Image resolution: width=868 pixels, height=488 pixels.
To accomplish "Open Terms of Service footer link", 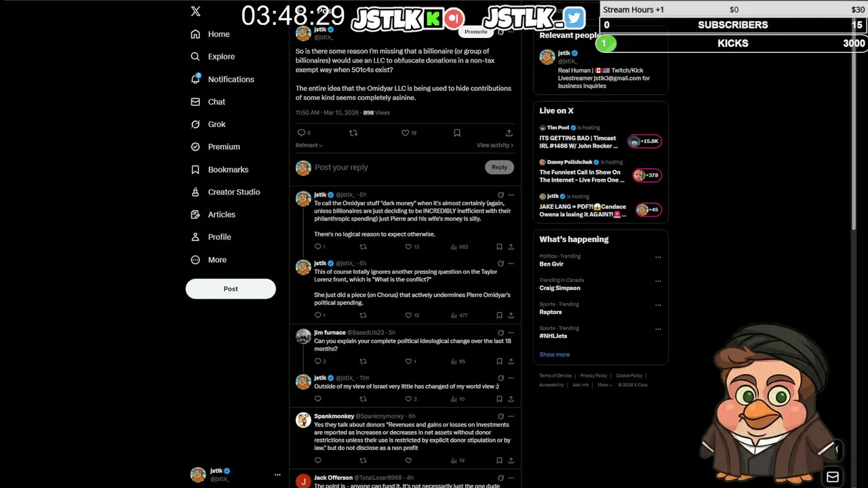I will click(x=555, y=375).
